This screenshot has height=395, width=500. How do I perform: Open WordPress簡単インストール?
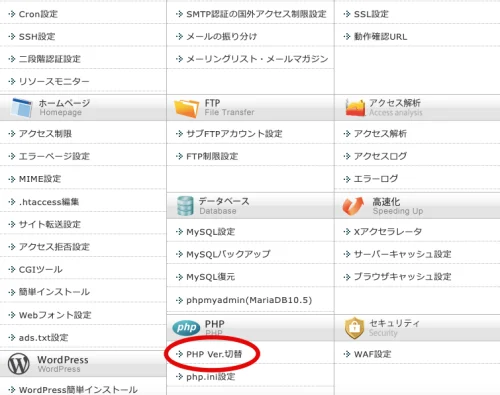click(78, 390)
